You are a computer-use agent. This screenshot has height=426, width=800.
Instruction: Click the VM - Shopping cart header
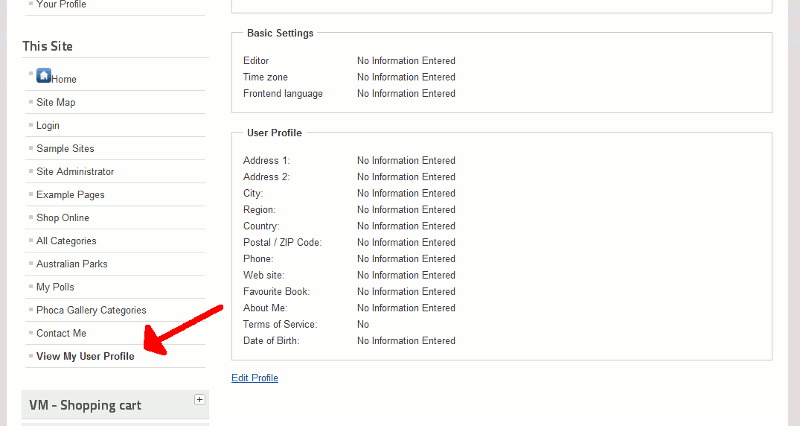coord(85,405)
